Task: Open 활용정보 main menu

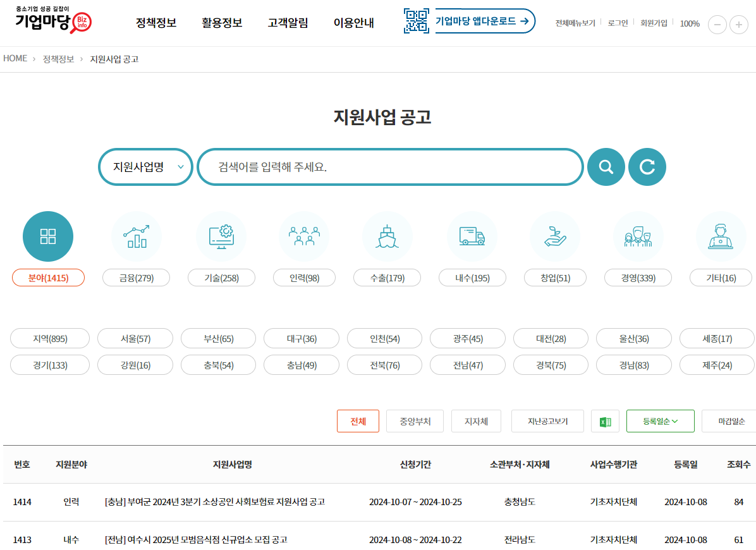Action: click(x=222, y=23)
